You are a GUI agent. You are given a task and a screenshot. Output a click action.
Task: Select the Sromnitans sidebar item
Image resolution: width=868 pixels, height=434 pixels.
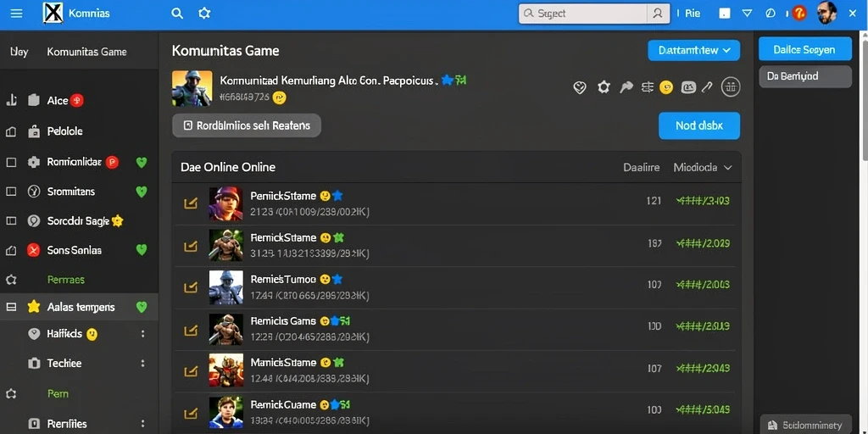(x=71, y=192)
